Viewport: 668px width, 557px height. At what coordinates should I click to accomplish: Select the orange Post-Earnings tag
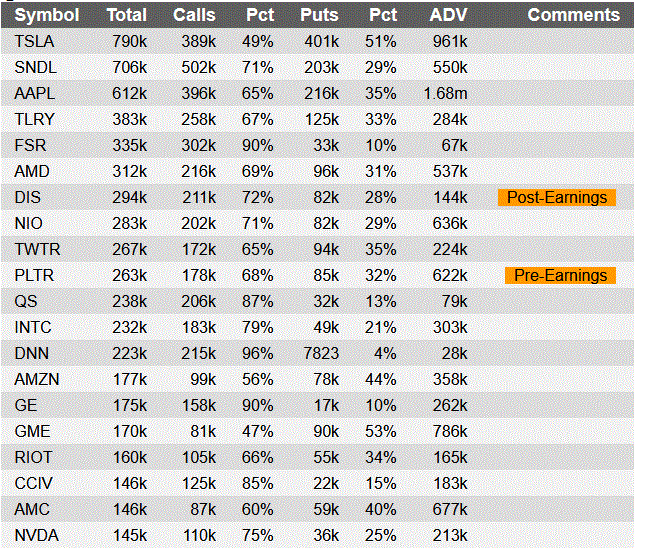(x=556, y=197)
